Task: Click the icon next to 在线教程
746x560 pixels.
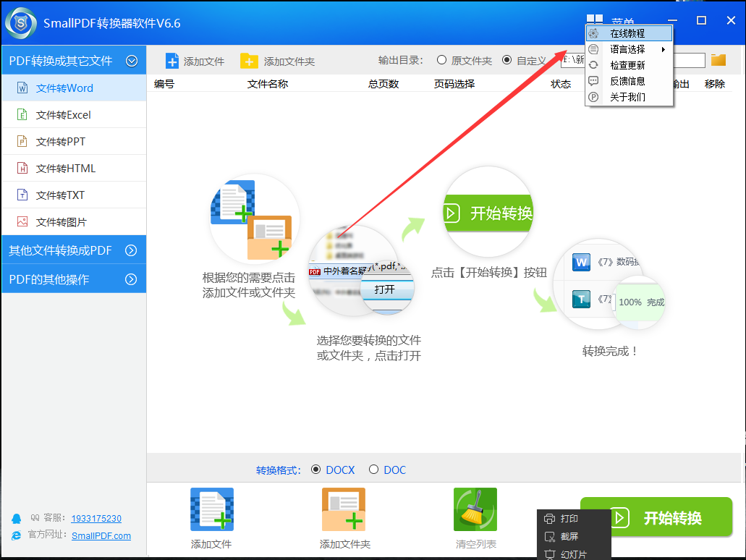Action: (x=593, y=33)
